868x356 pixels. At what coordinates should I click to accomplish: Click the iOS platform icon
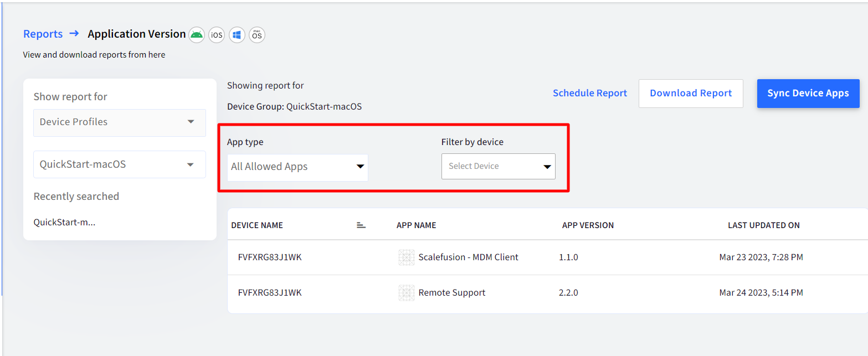pyautogui.click(x=217, y=35)
